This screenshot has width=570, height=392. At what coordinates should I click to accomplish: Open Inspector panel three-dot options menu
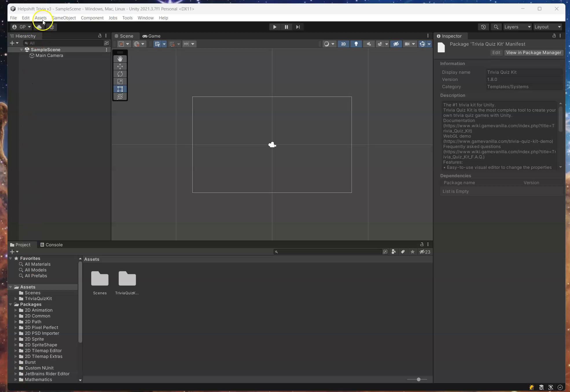coord(560,36)
